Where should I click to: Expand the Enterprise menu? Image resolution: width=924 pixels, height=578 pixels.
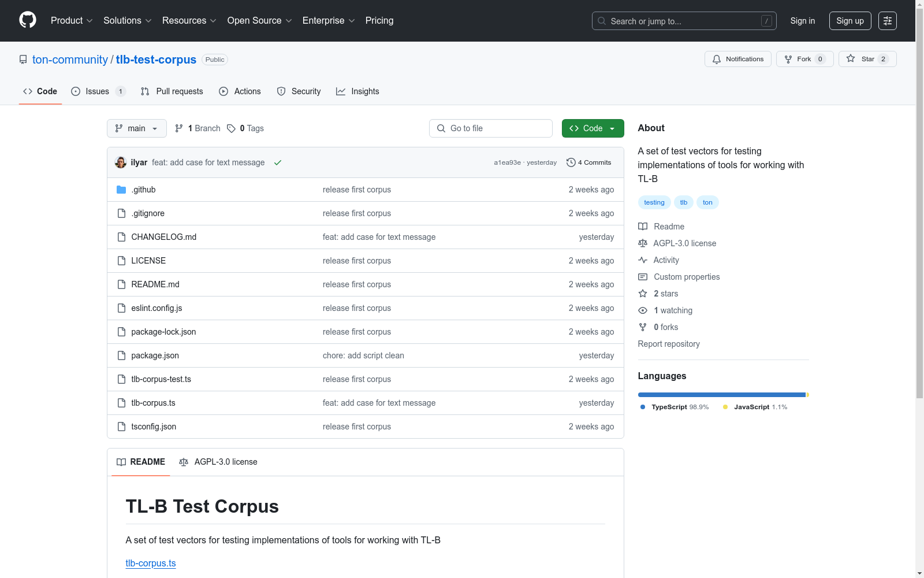329,20
